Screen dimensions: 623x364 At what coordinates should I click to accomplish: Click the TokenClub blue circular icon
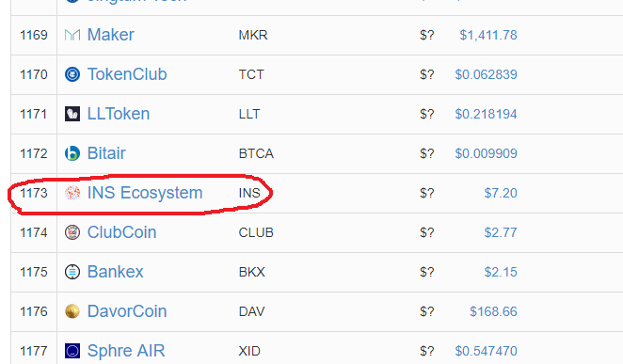tap(72, 74)
